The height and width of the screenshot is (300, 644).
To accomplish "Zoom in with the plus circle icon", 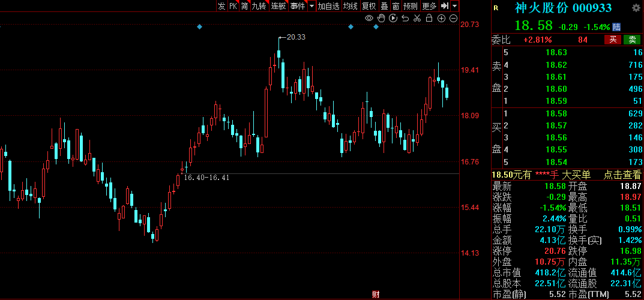I will click(x=442, y=19).
